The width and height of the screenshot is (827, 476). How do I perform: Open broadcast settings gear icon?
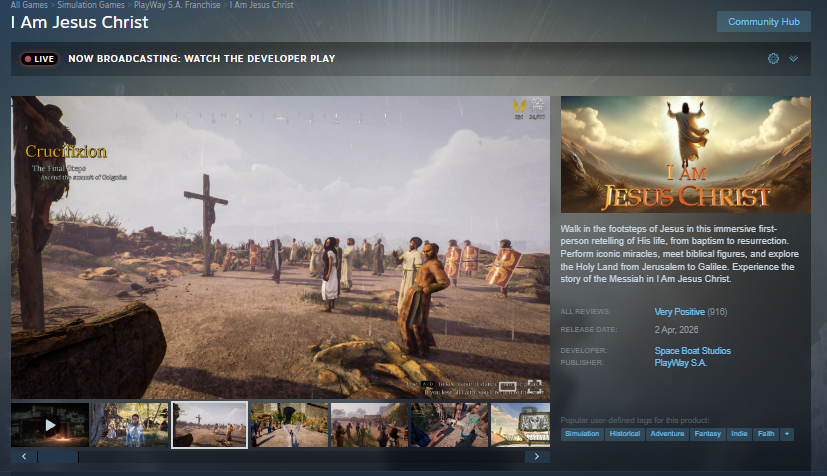coord(773,59)
